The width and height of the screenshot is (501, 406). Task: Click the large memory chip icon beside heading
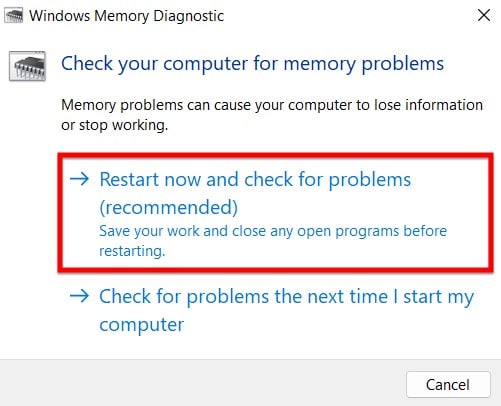(x=27, y=66)
